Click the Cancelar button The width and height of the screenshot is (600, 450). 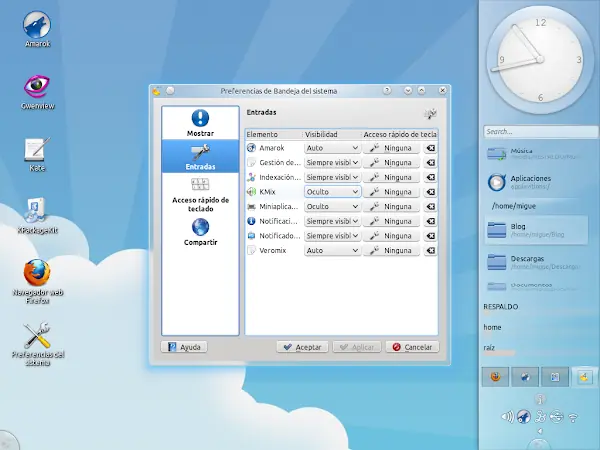[412, 347]
